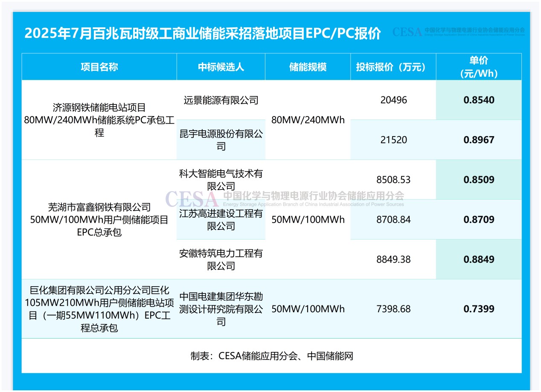Select the bid price 8708.84
The image size is (541, 392).
(393, 220)
